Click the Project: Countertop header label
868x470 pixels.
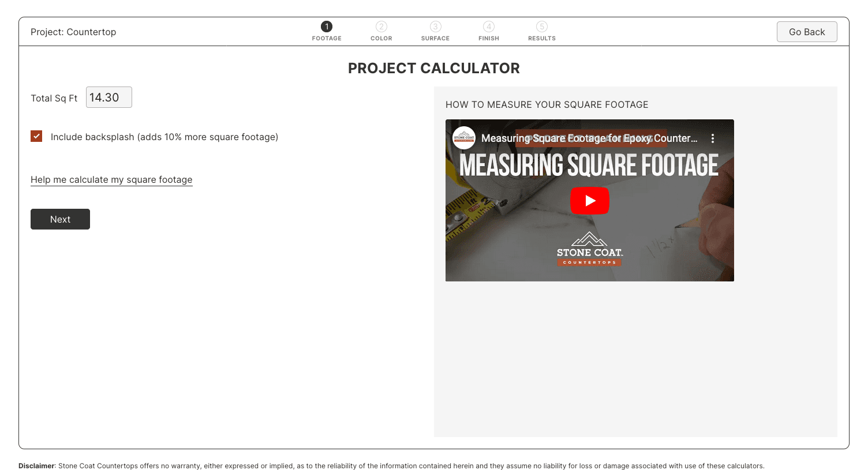[x=73, y=32]
